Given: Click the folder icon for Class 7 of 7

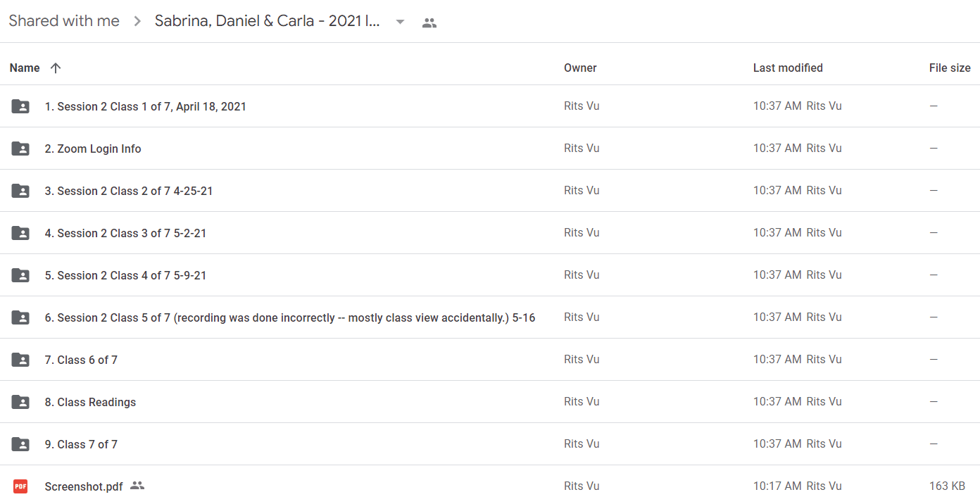Looking at the screenshot, I should 20,444.
